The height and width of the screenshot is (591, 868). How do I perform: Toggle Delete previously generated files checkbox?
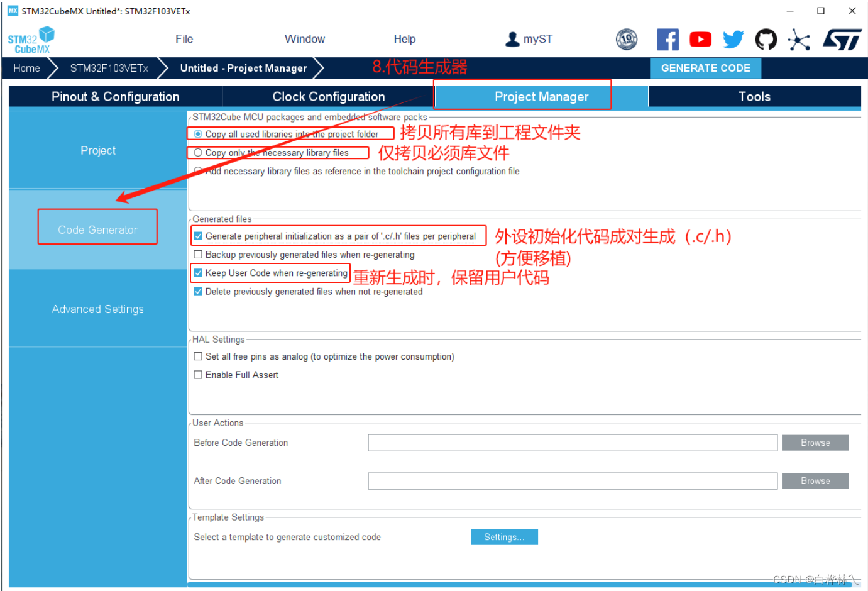click(198, 291)
